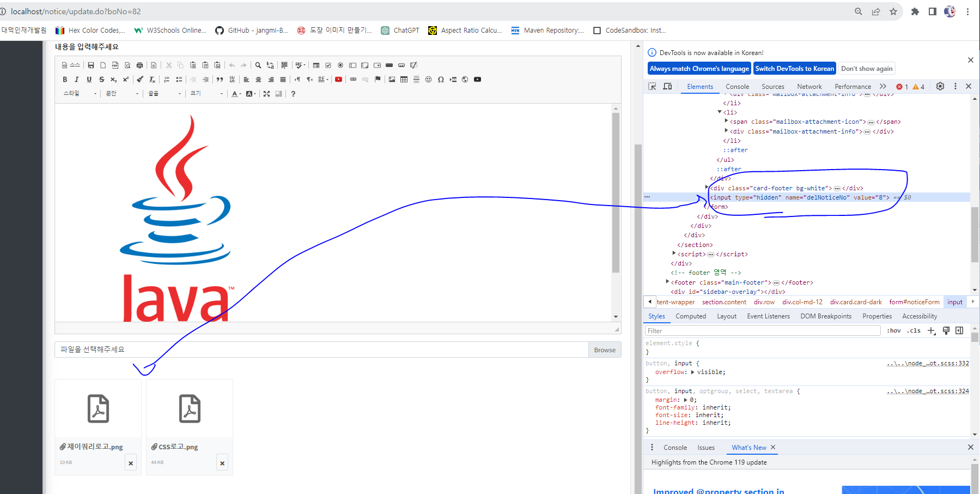Viewport: 980px width, 494px height.
Task: Click the Insert Link icon
Action: 353,80
